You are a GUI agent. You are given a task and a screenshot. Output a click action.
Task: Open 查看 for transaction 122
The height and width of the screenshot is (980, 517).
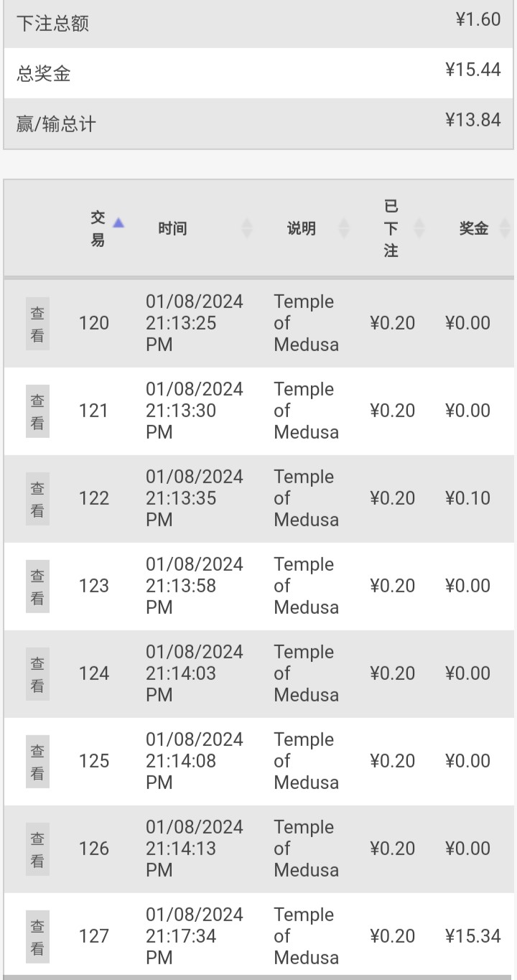[37, 499]
